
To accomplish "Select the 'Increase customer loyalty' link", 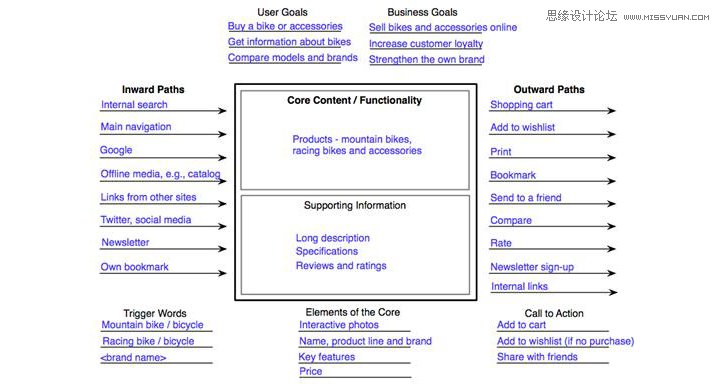I will (426, 44).
